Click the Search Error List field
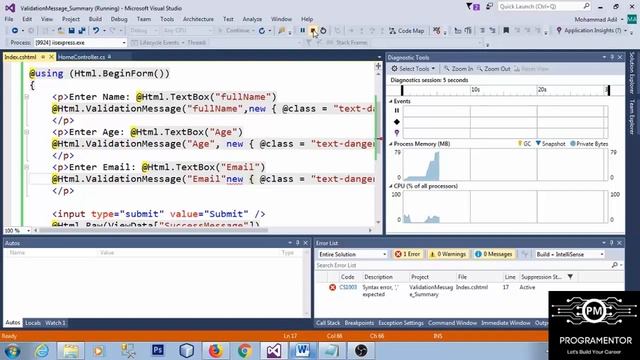This screenshot has height=360, width=640. (x=462, y=265)
